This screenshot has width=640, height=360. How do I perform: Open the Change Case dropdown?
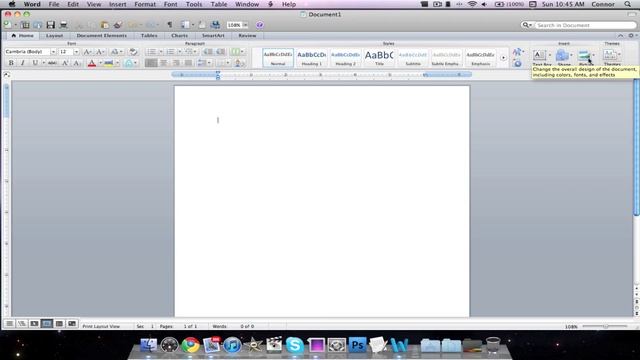coord(117,52)
